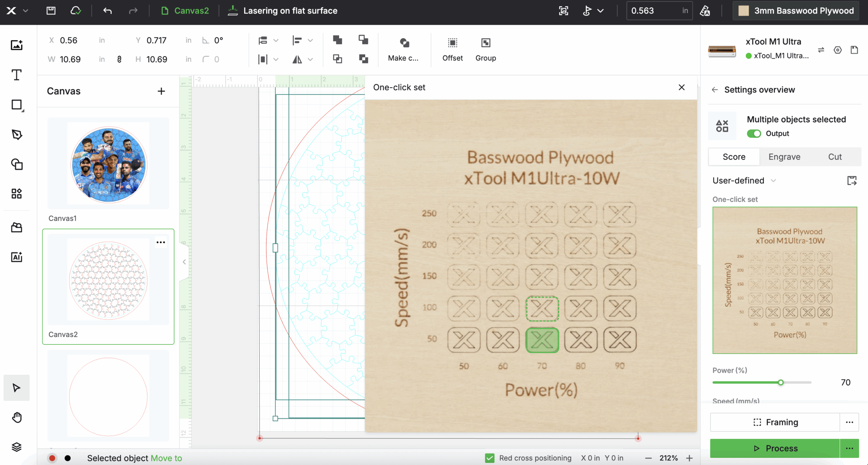Select the Text tool in left sidebar
The image size is (868, 465).
[16, 75]
